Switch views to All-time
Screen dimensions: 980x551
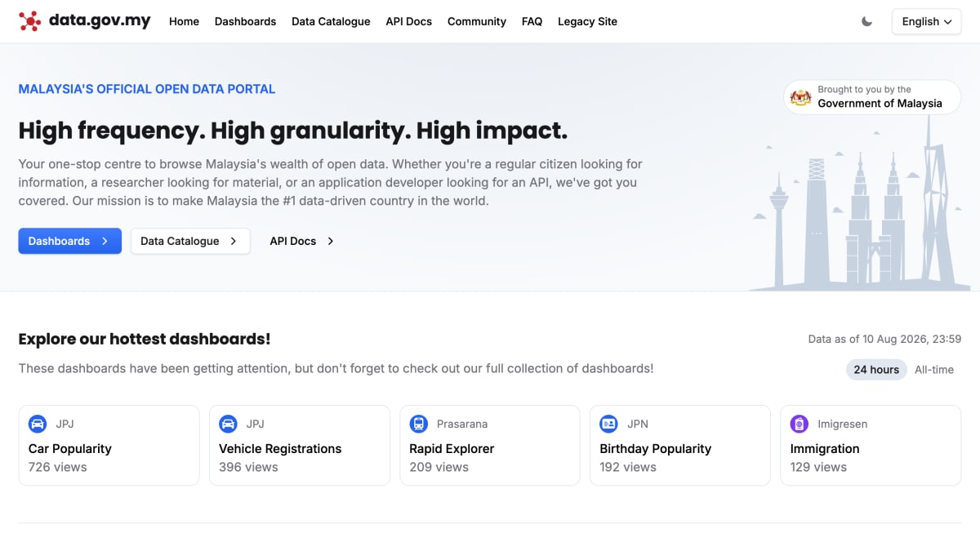pyautogui.click(x=934, y=370)
